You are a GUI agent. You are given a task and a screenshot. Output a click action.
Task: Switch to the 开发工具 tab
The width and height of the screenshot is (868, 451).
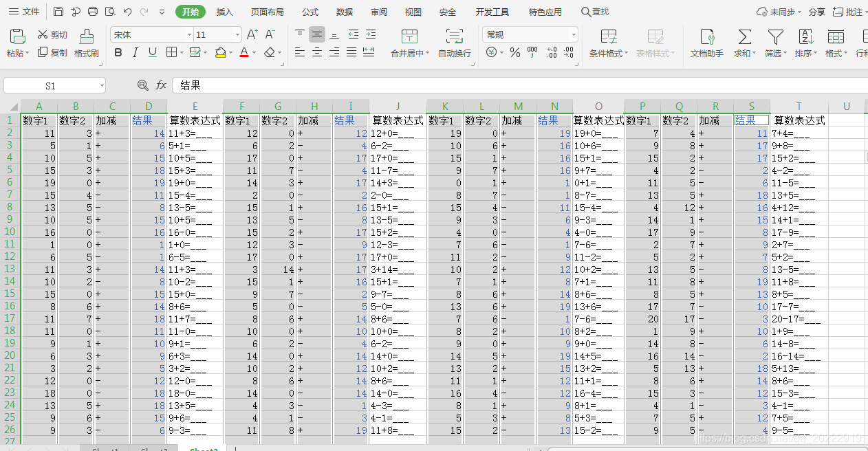click(x=492, y=12)
